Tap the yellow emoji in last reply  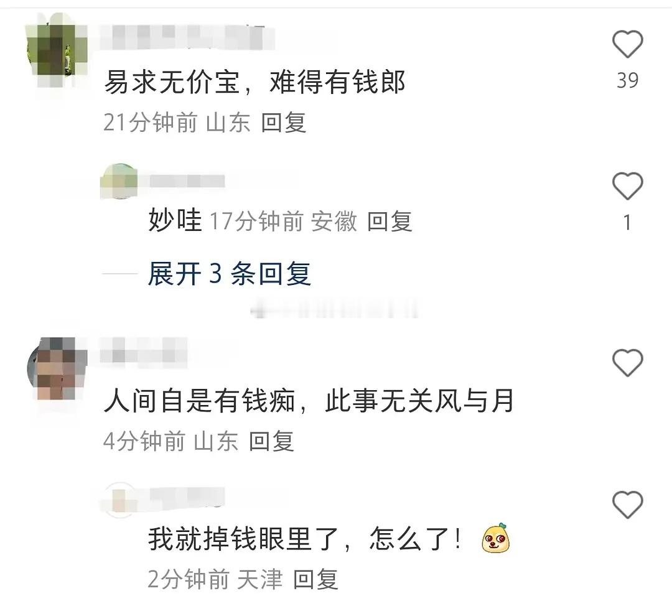pyautogui.click(x=495, y=538)
